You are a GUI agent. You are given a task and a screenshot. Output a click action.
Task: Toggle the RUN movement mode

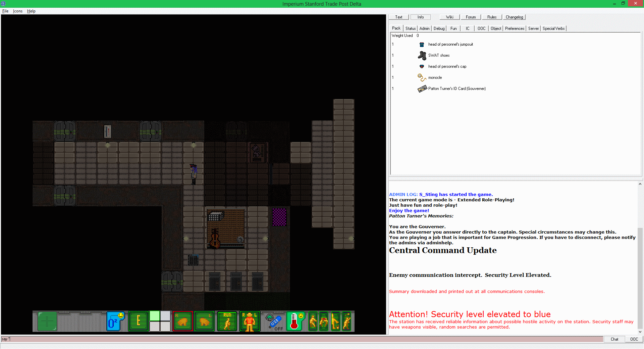point(227,321)
